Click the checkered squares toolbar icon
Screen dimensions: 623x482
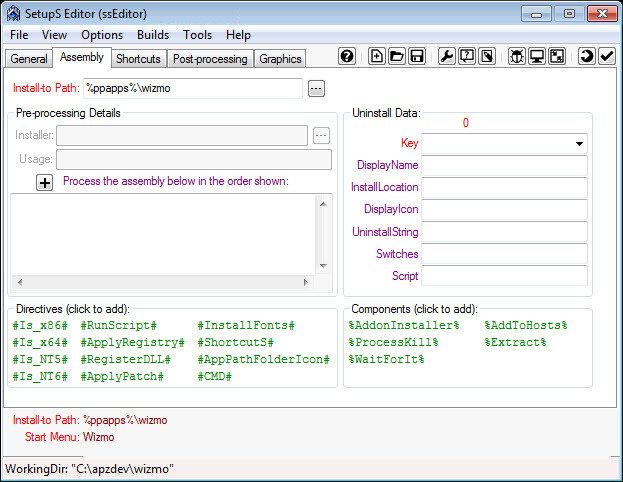[557, 56]
